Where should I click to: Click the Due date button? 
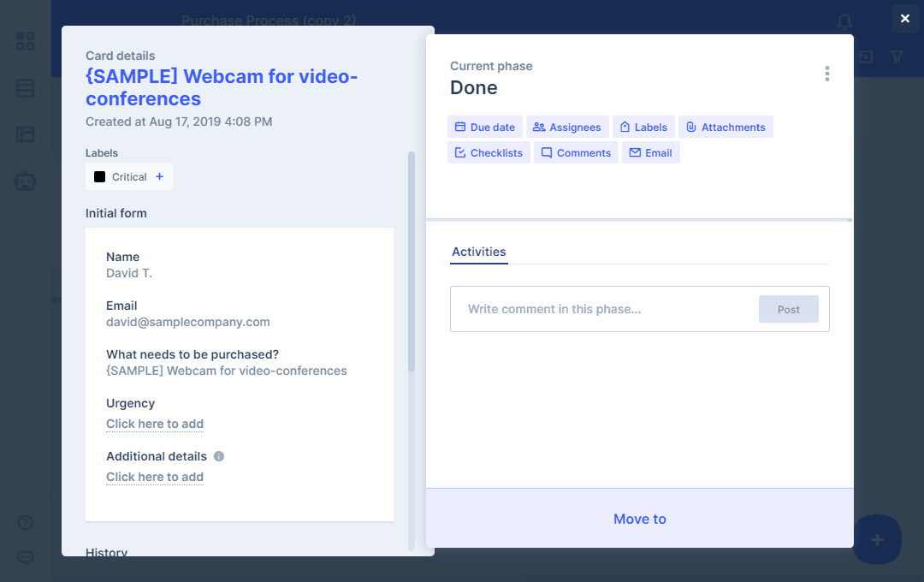coord(484,128)
